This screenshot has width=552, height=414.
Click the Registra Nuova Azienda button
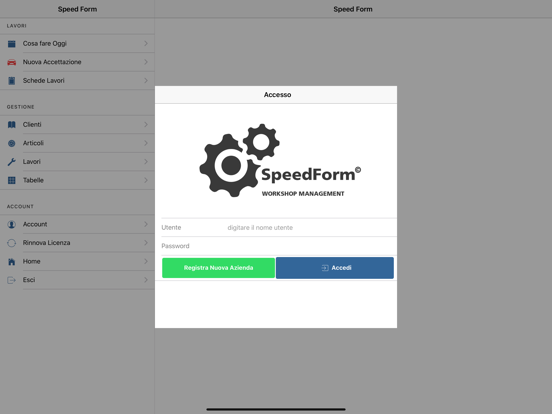point(218,268)
